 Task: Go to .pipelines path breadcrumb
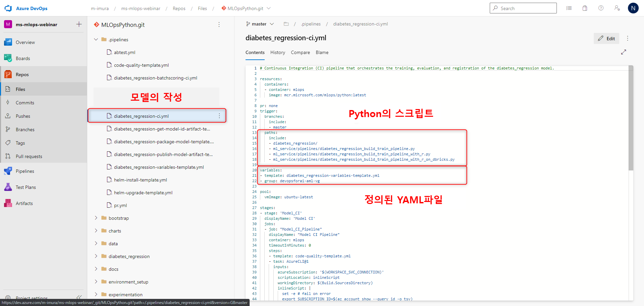[311, 24]
